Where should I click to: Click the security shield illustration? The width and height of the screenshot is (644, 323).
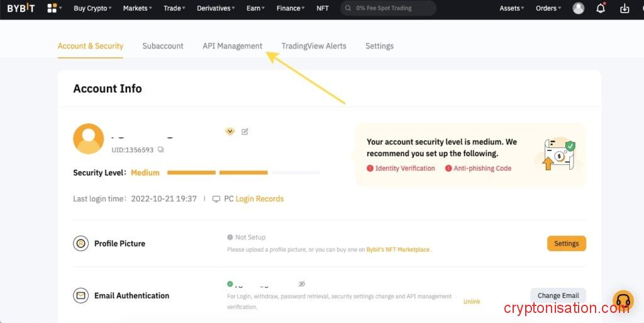558,155
